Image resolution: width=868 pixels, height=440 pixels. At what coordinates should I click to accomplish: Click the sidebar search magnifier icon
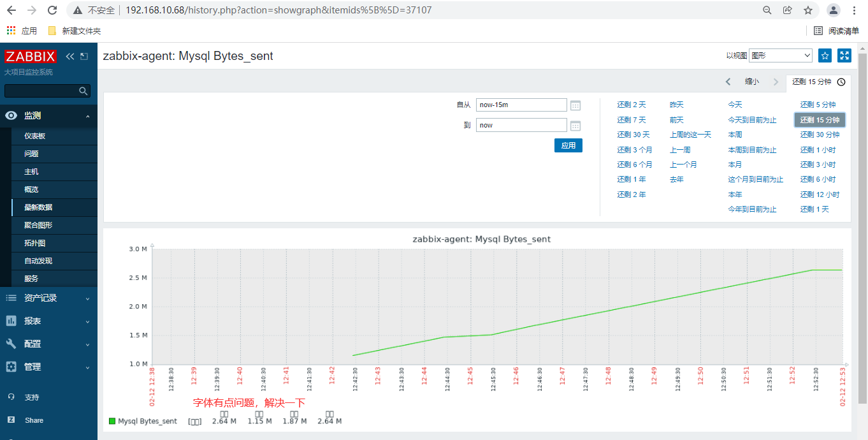pyautogui.click(x=83, y=91)
